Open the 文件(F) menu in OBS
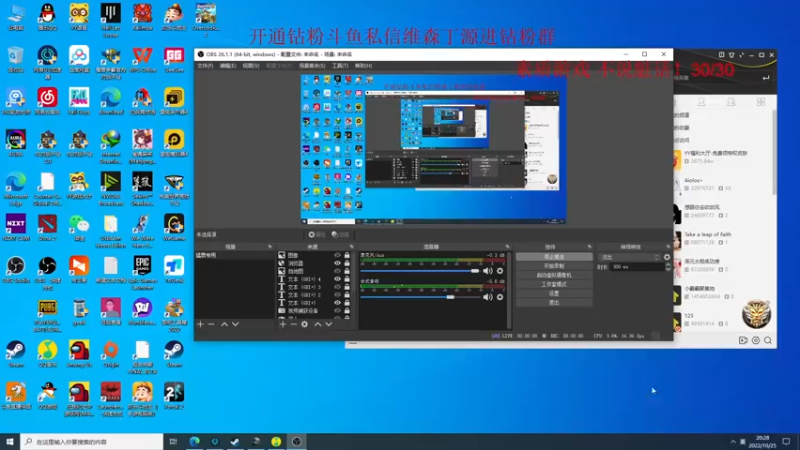Viewport: 800px width, 450px height. [205, 66]
